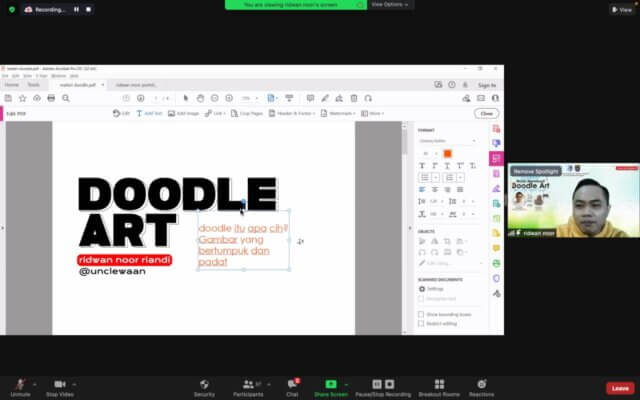
Task: Switch to the Tools tab in Acrobat
Action: click(x=33, y=85)
